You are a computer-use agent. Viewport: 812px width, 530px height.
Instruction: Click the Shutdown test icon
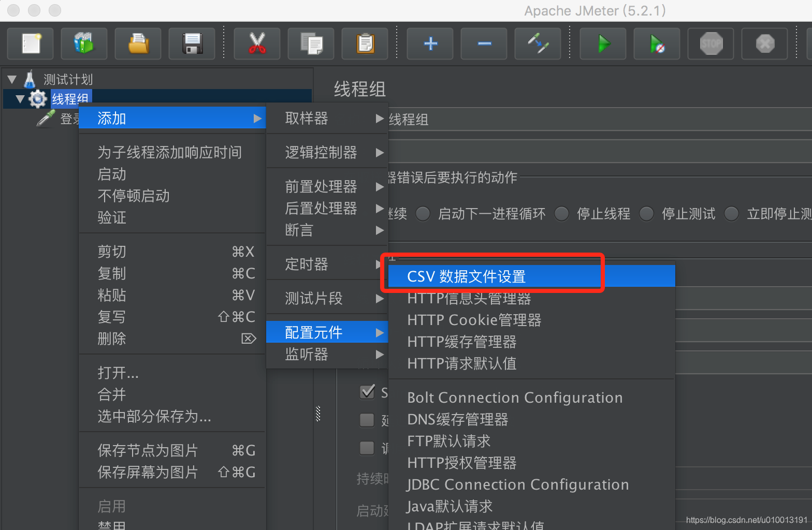coord(765,43)
